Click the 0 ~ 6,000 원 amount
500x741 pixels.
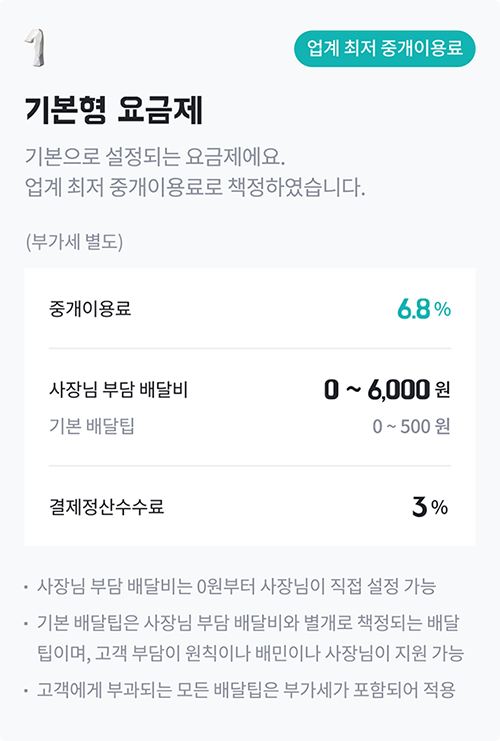[387, 390]
